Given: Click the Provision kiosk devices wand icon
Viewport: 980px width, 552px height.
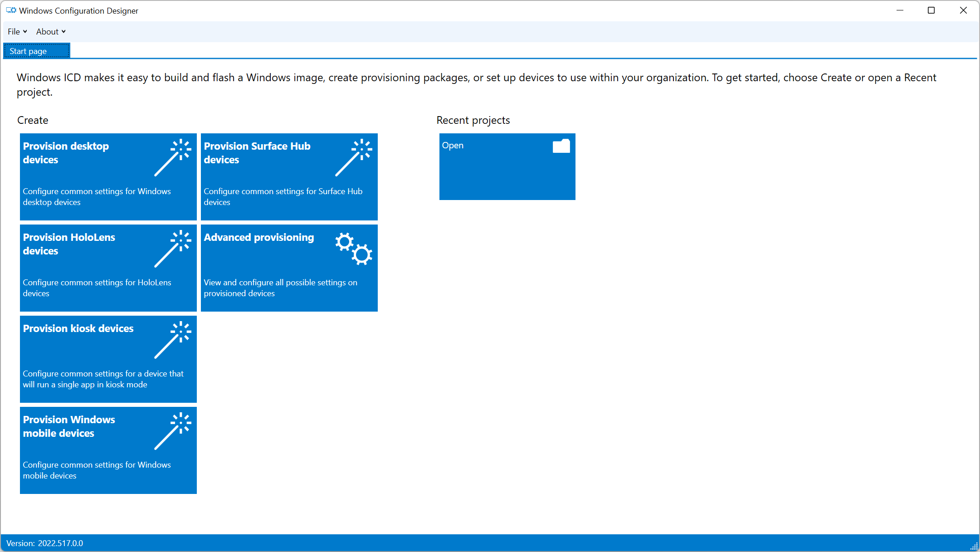Looking at the screenshot, I should click(178, 335).
